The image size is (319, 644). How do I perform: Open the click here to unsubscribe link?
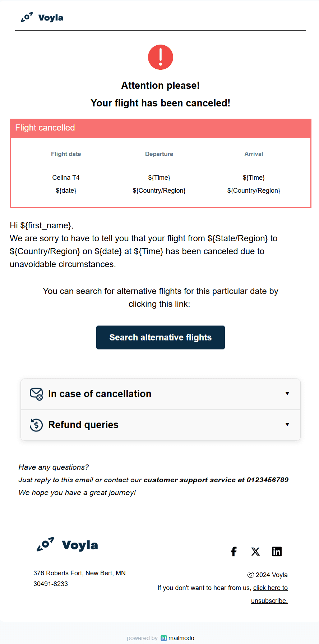coord(270,594)
